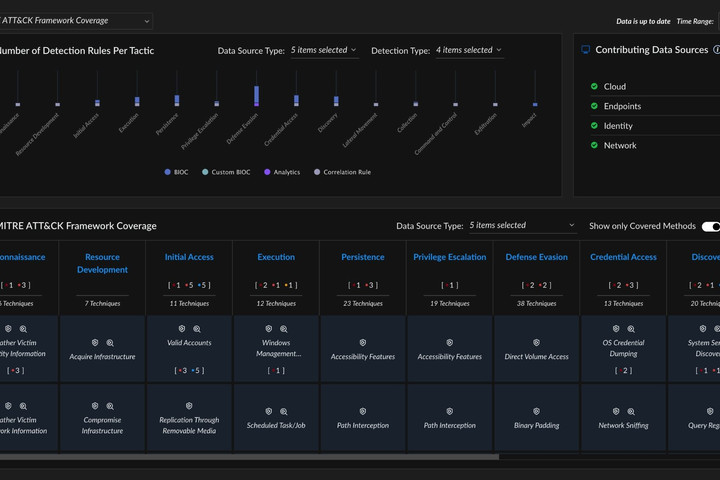Image resolution: width=720 pixels, height=480 pixels.
Task: Click shield icon on Scheduled Task/Job card
Action: coord(269,412)
